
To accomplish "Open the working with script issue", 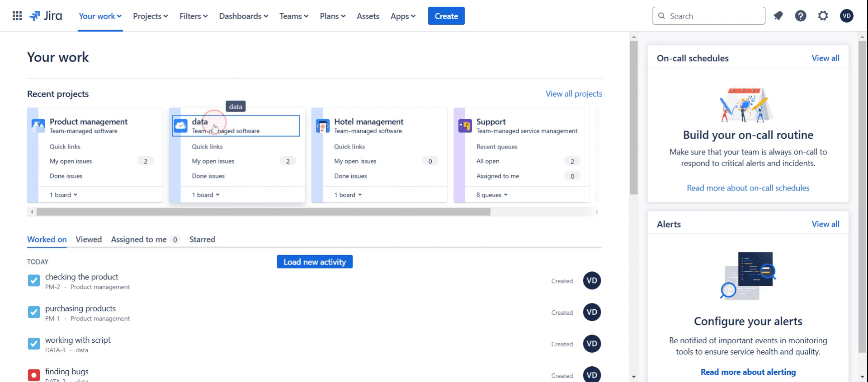I will tap(78, 340).
